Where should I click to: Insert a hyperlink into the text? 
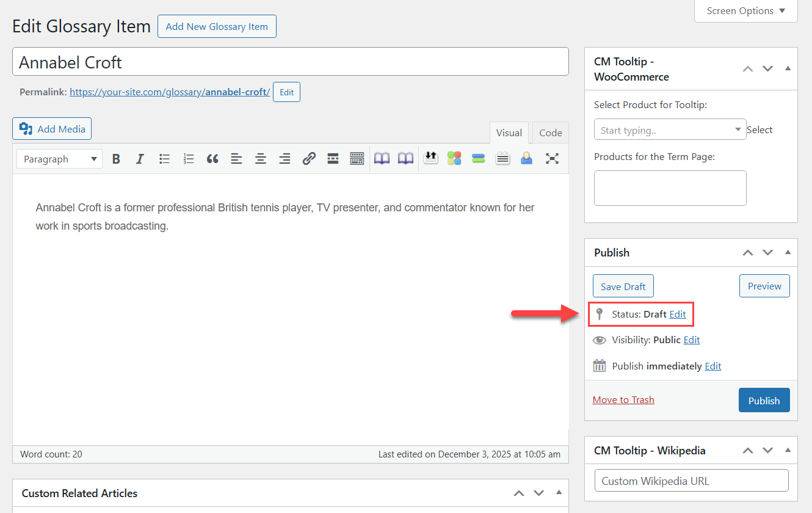point(309,158)
